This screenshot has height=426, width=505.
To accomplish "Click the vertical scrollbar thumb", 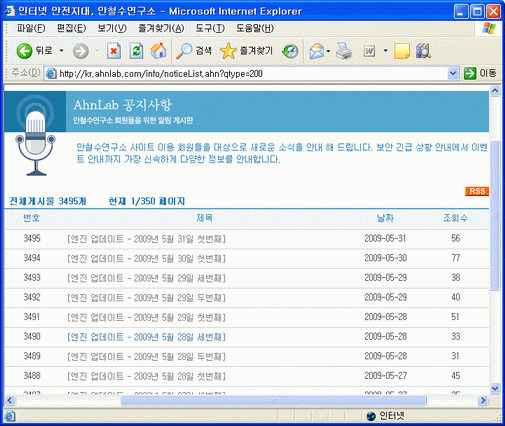I will (495, 215).
